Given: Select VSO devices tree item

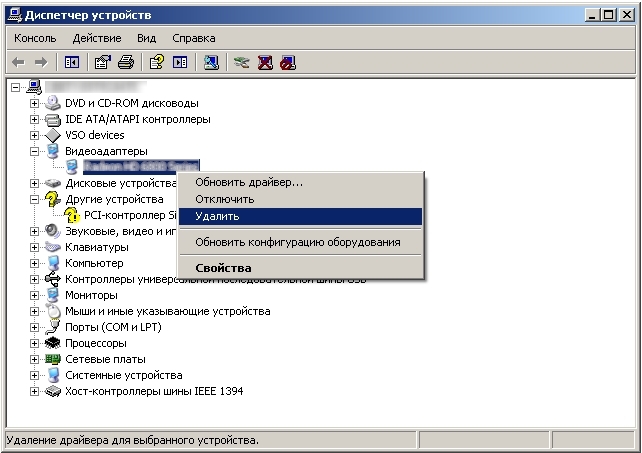Looking at the screenshot, I should pyautogui.click(x=95, y=135).
